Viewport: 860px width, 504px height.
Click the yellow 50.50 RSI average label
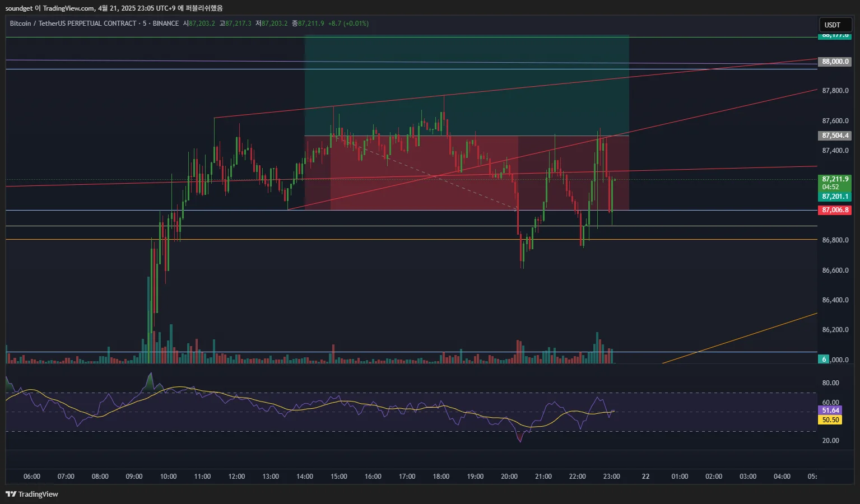[830, 420]
